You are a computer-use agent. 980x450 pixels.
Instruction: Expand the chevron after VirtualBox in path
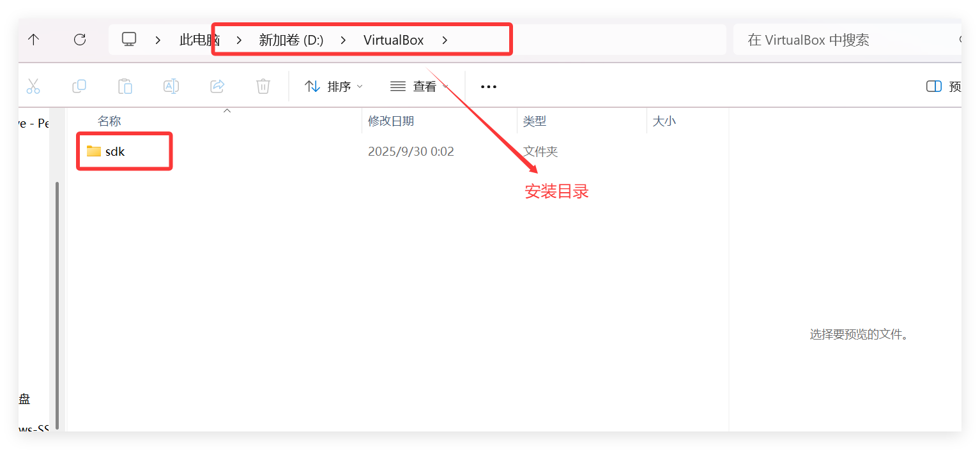tap(445, 40)
